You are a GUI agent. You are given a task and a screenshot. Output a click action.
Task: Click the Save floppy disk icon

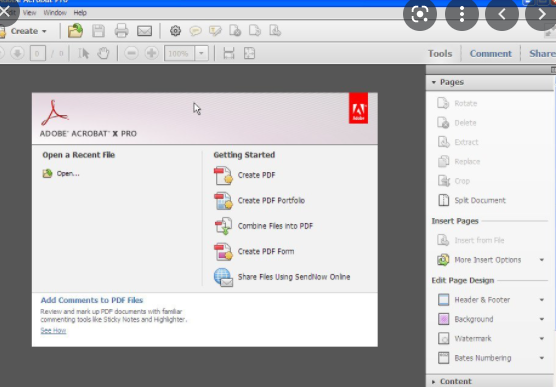pyautogui.click(x=98, y=31)
